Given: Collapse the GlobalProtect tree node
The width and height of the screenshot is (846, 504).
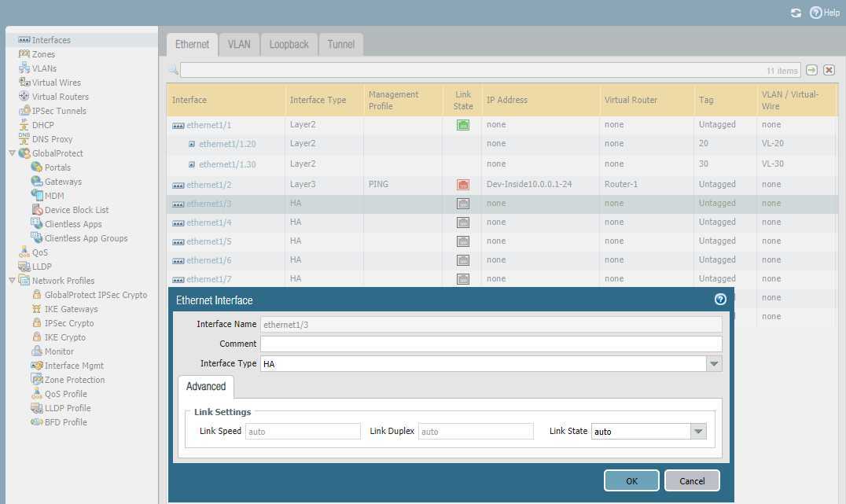Looking at the screenshot, I should point(12,153).
